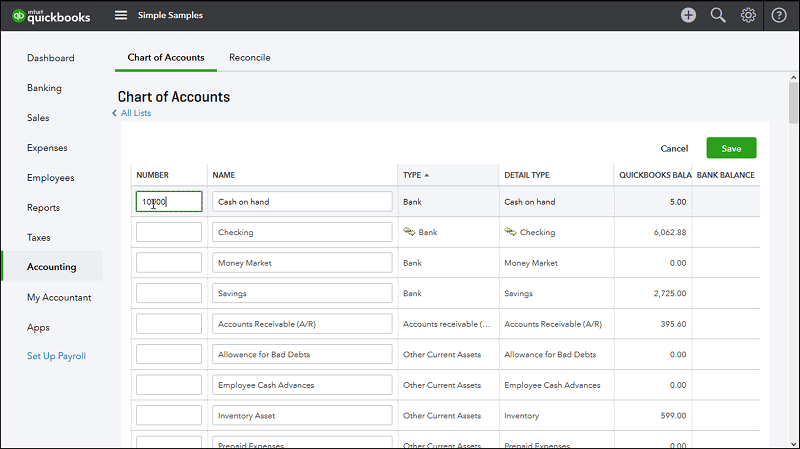Click the Create plus icon

(x=688, y=15)
